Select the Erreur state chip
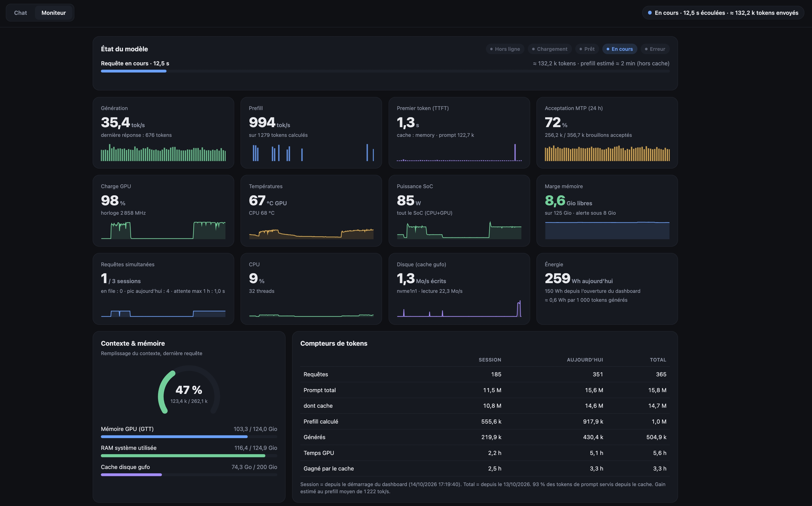Viewport: 812px width, 506px height. (655, 49)
